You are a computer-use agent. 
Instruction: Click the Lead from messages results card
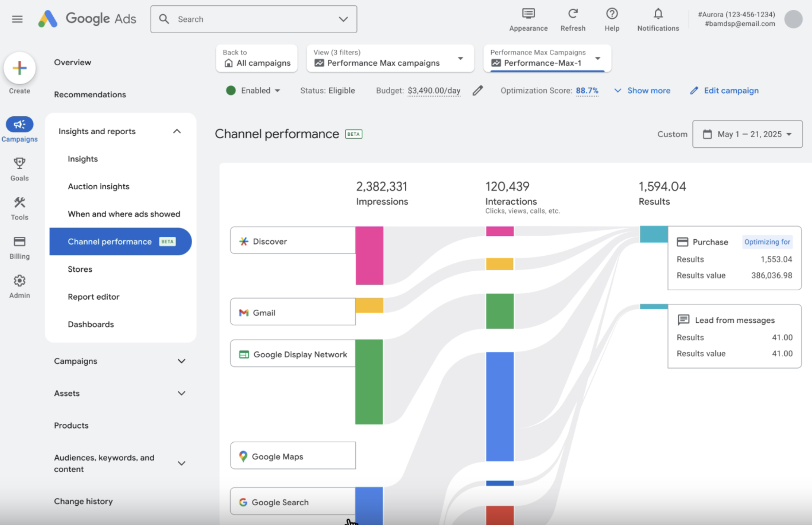pos(735,336)
